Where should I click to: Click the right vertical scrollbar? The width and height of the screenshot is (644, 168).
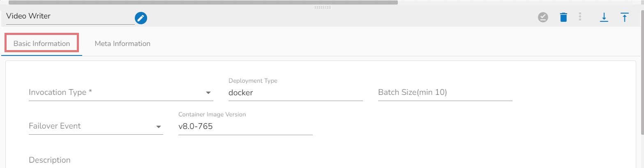[x=642, y=74]
